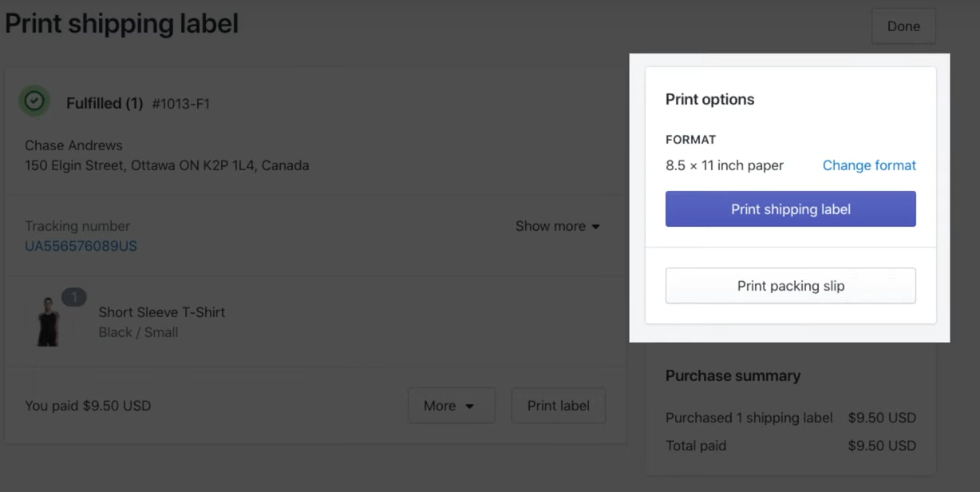Open tracking number UA556576089US link

click(81, 246)
